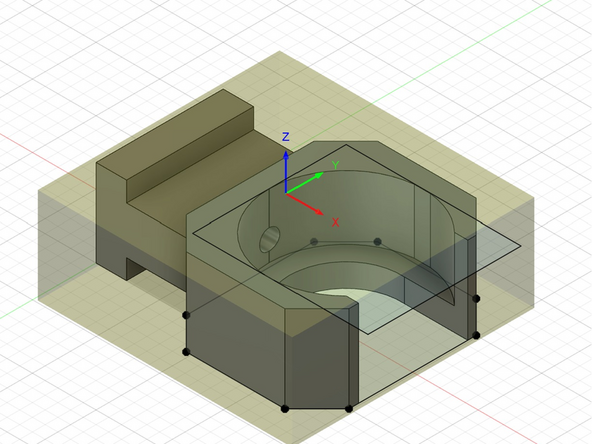The width and height of the screenshot is (592, 444).
Task: Pick lower stock point on left vertical edge
Action: [x=186, y=352]
